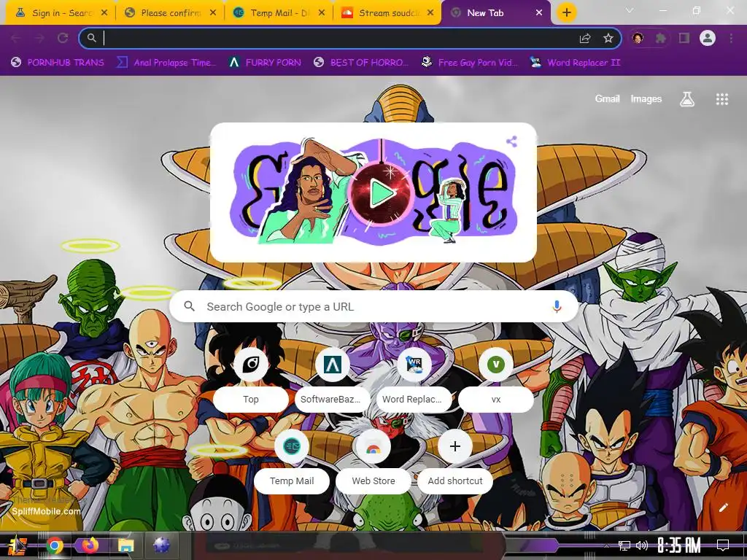Play the Google Doodle

pyautogui.click(x=381, y=192)
